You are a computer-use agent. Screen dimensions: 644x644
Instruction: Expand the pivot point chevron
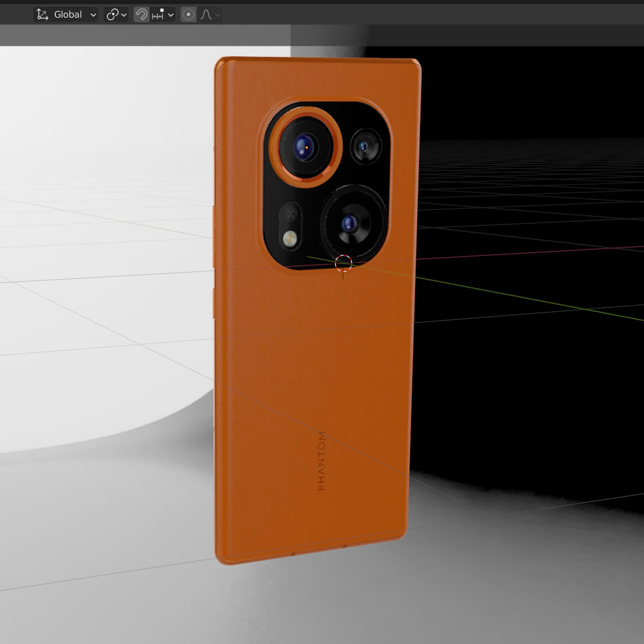point(124,15)
